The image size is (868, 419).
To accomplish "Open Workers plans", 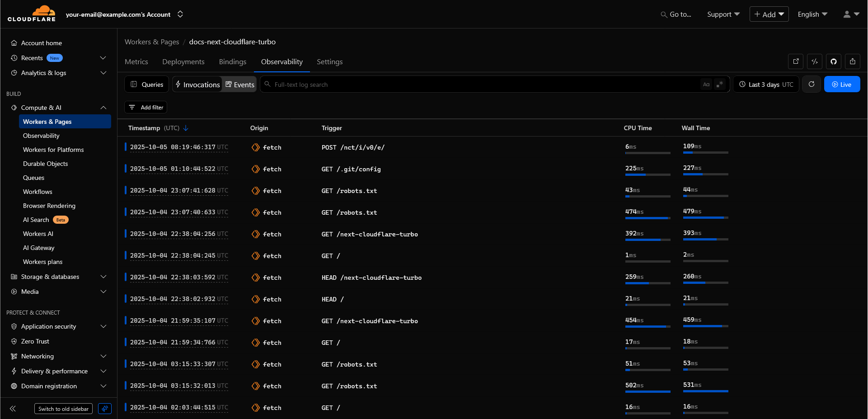I will pyautogui.click(x=42, y=262).
